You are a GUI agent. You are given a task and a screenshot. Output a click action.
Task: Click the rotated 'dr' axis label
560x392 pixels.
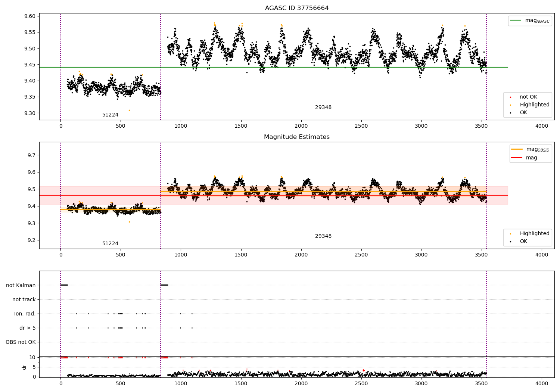(x=24, y=367)
